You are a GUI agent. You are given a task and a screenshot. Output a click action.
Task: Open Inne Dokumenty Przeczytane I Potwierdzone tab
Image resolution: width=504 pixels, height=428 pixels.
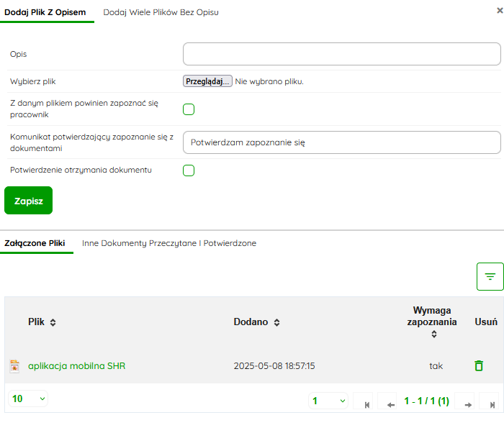[x=169, y=243]
